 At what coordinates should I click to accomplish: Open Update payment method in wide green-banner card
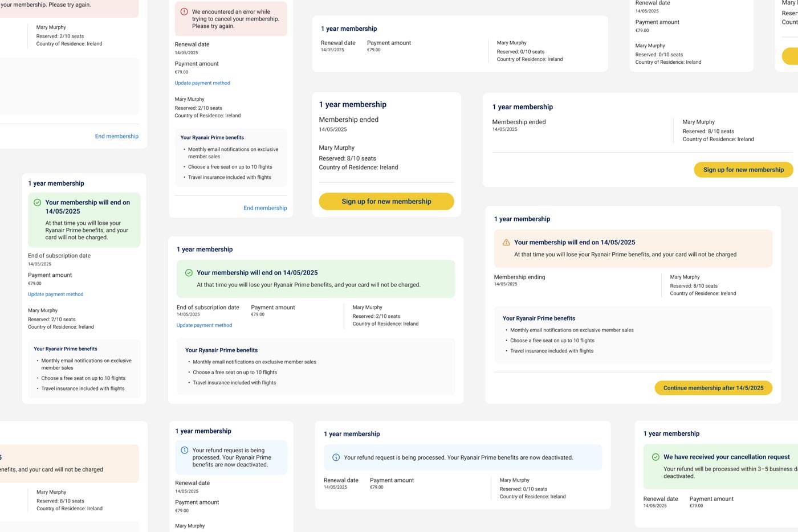click(x=204, y=325)
